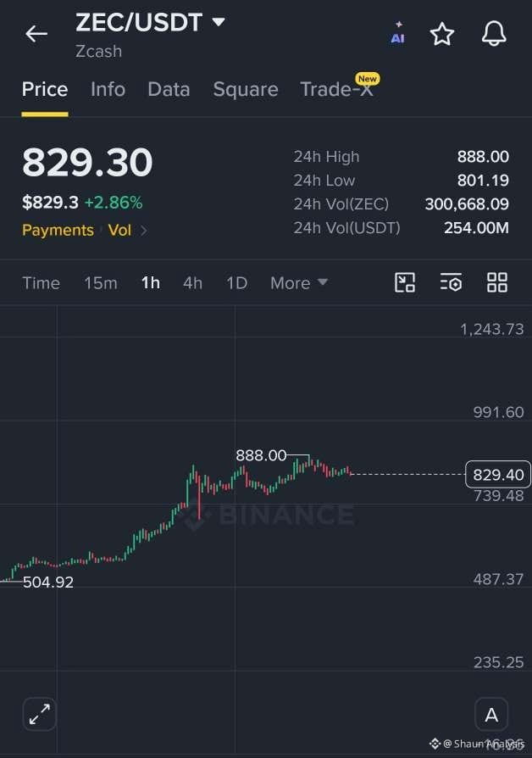Click the 24h High value 888.00

[483, 157]
